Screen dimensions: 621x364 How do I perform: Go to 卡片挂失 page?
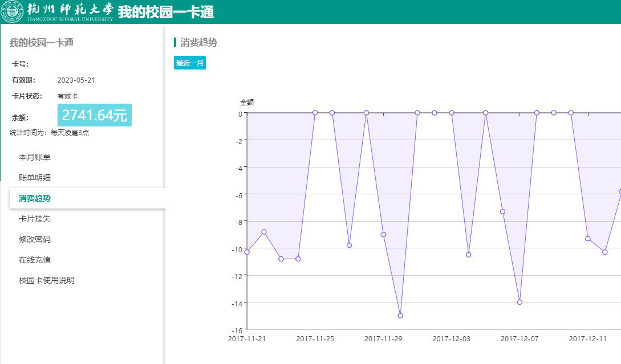tap(34, 219)
